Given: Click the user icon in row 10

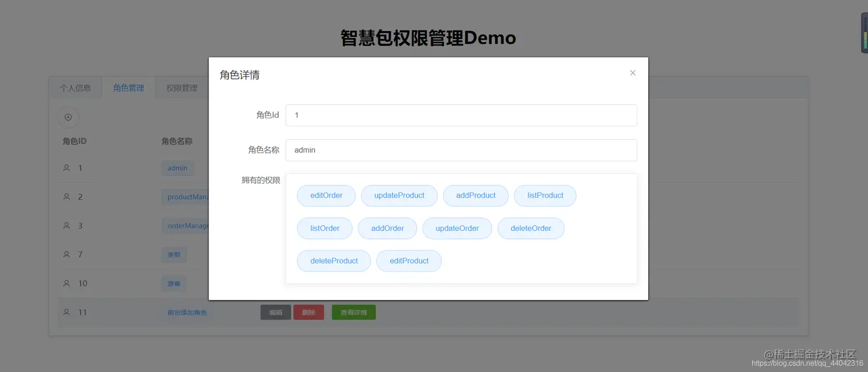Looking at the screenshot, I should 67,283.
